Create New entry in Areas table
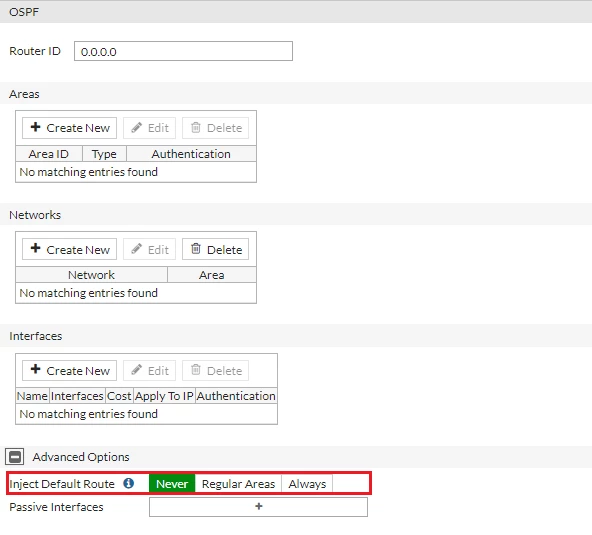Screen dimensions: 592x535 [x=69, y=128]
